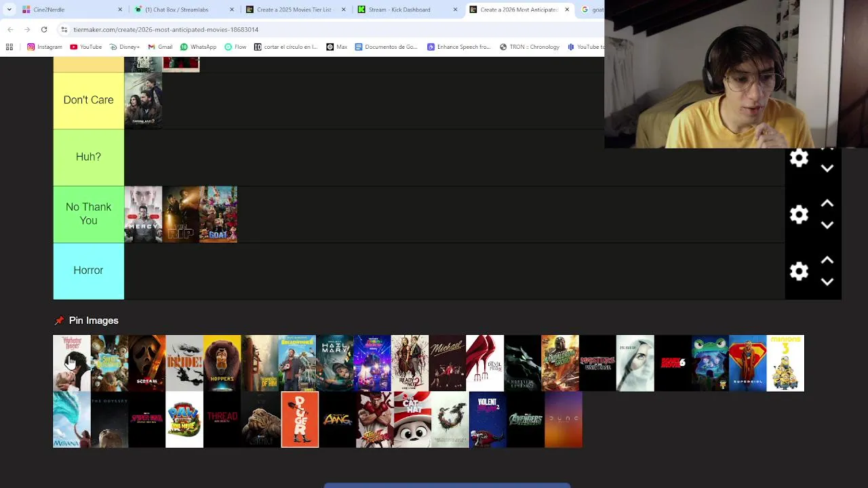
Task: Select the Mercy poster in No Thank You
Action: click(143, 214)
